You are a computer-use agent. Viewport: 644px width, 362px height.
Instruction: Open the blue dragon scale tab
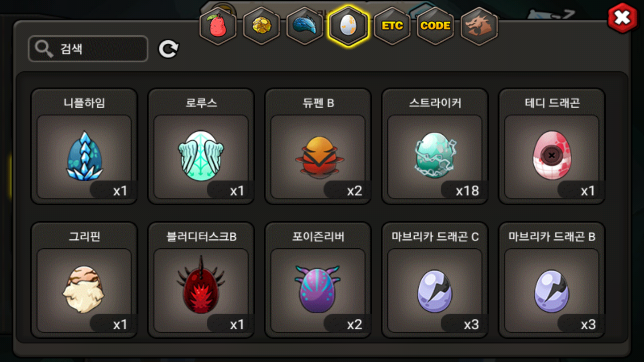305,26
